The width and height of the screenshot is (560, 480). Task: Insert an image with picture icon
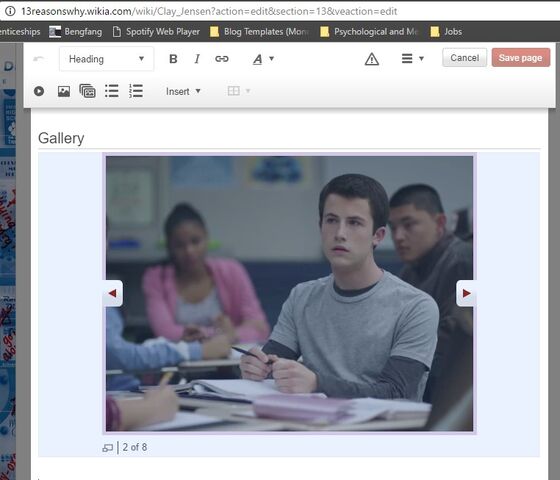click(64, 91)
